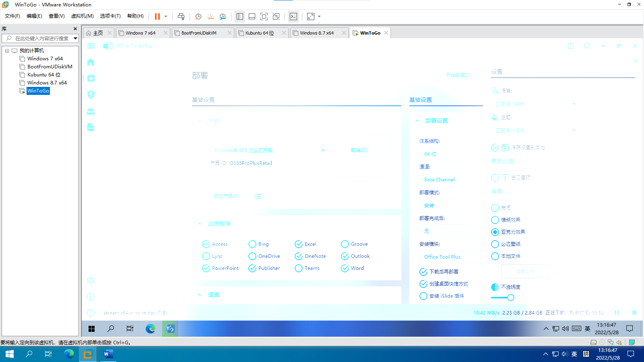Open the about info icon in sidebar
Screen dimensions: 644x362
tap(91, 297)
